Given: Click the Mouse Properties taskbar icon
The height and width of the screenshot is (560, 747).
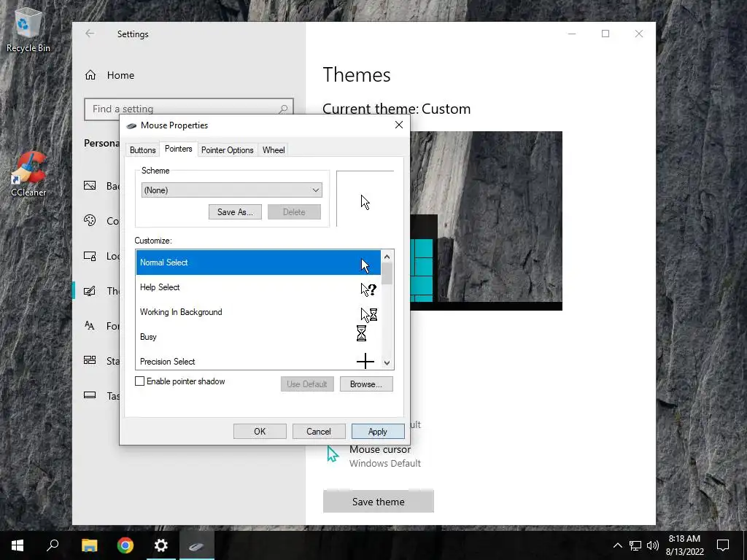Looking at the screenshot, I should pyautogui.click(x=197, y=545).
